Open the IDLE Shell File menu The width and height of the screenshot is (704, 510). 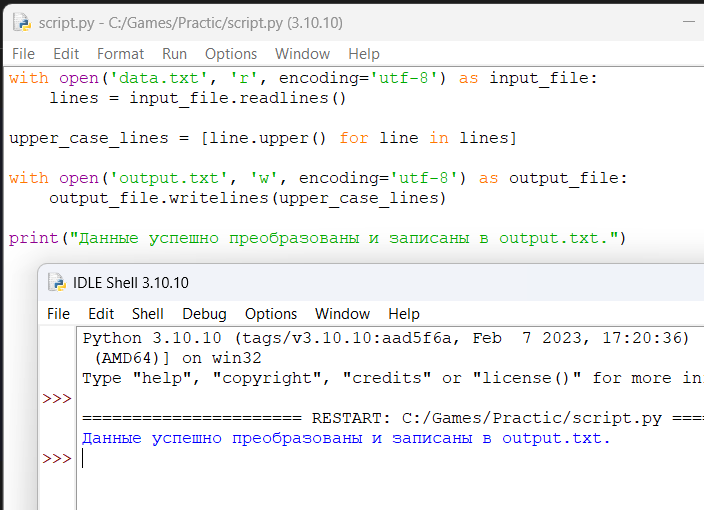59,314
